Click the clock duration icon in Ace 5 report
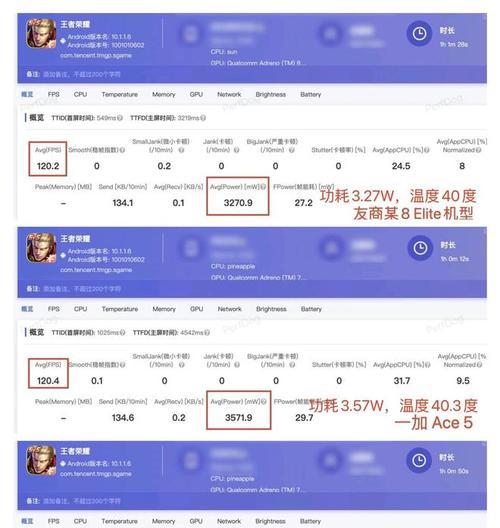500x528 pixels. pos(420,249)
